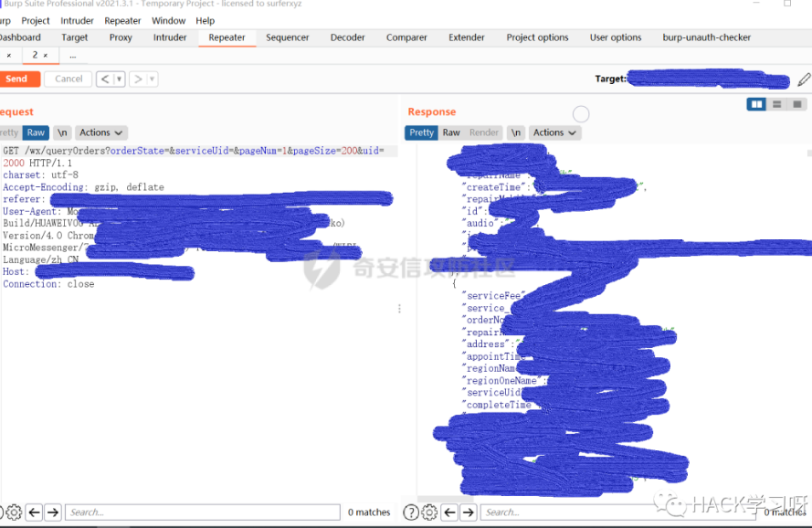This screenshot has width=812, height=528.
Task: Open the Intruder menu in menu bar
Action: tap(77, 21)
